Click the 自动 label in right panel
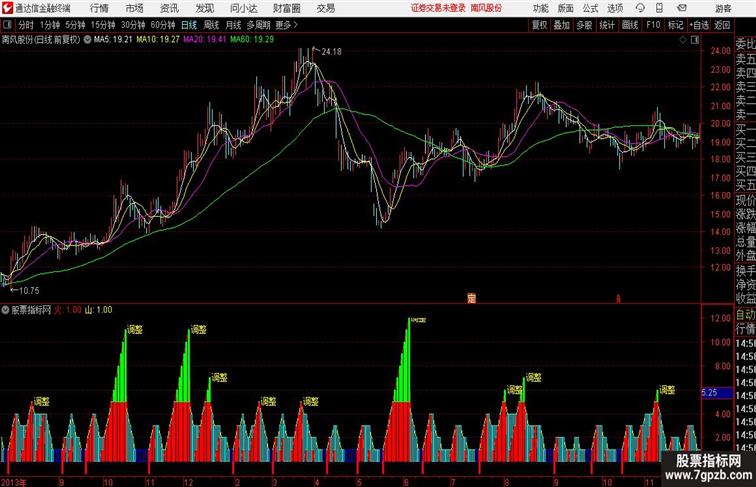The image size is (756, 487). (x=745, y=315)
